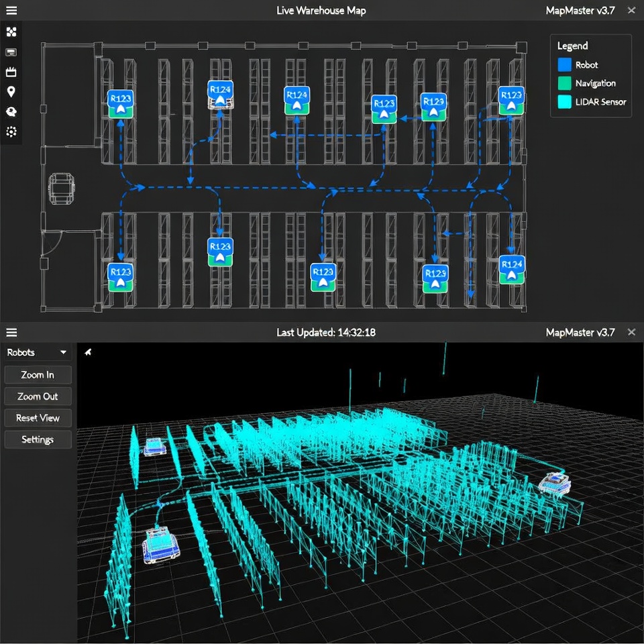644x644 pixels.
Task: Click the Last Updated 14:32:18 status bar
Action: [x=326, y=332]
